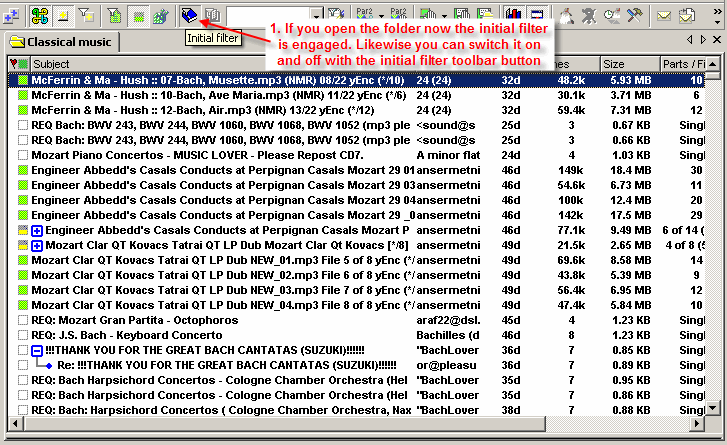Click green status box of Ave Maria.mp3 row
The height and width of the screenshot is (445, 727).
(x=23, y=95)
